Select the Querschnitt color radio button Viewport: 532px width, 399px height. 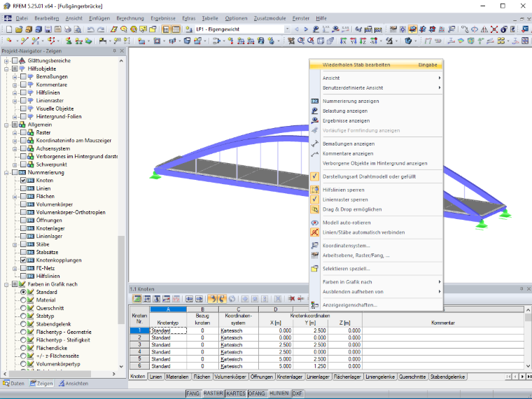coord(23,308)
